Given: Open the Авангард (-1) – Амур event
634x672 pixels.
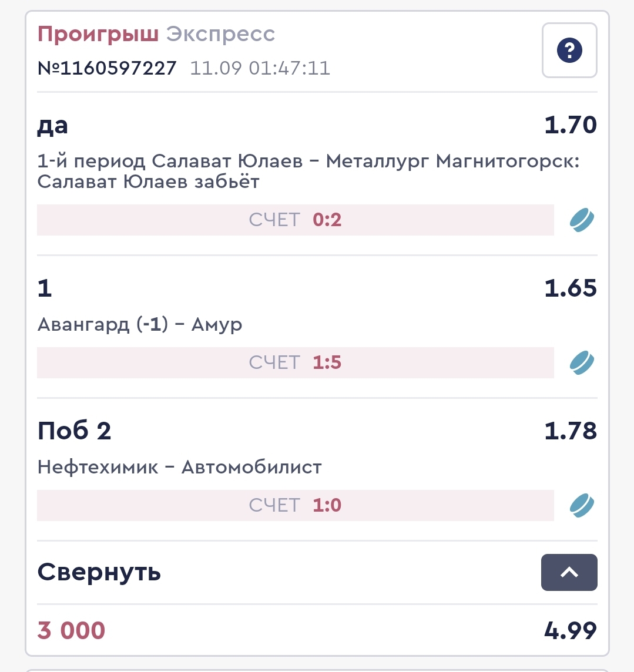Looking at the screenshot, I should coord(140,324).
